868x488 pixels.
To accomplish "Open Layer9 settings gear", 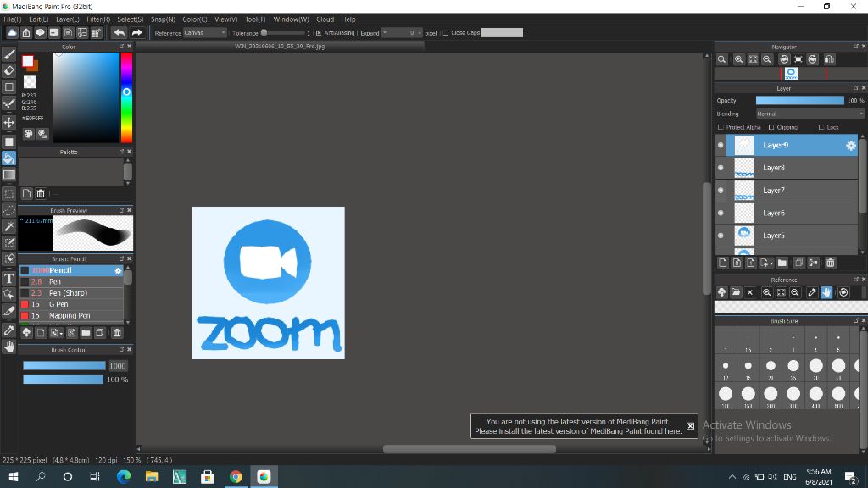I will pyautogui.click(x=850, y=146).
